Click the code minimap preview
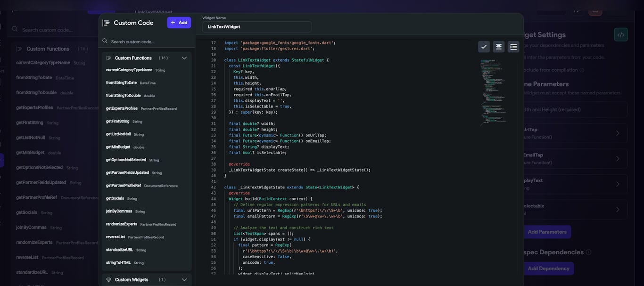 tap(493, 92)
